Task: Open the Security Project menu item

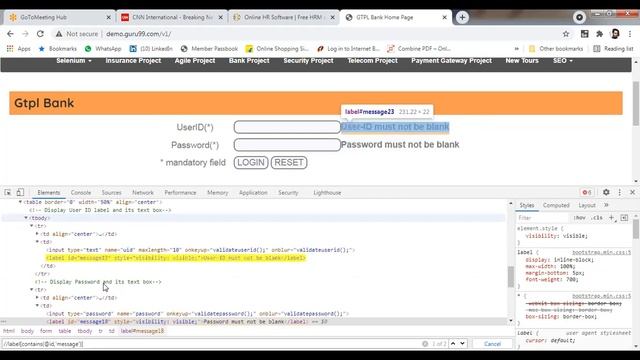Action: click(308, 61)
